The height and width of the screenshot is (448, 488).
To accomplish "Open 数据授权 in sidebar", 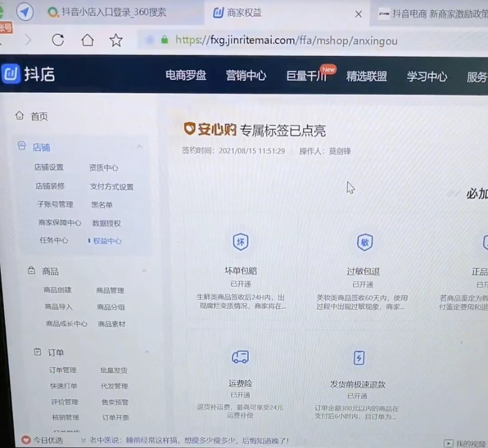I will tap(106, 223).
